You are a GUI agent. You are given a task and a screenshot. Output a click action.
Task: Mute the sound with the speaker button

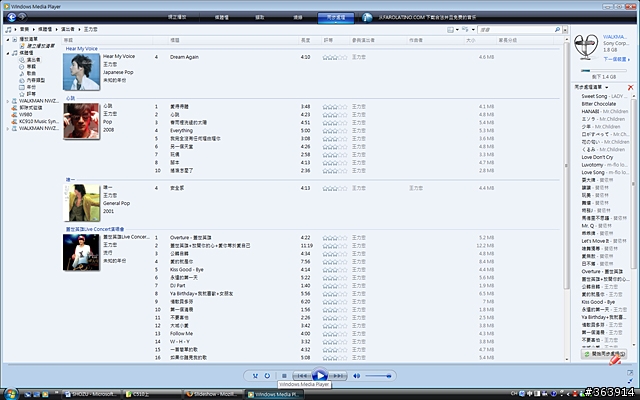pyautogui.click(x=356, y=376)
